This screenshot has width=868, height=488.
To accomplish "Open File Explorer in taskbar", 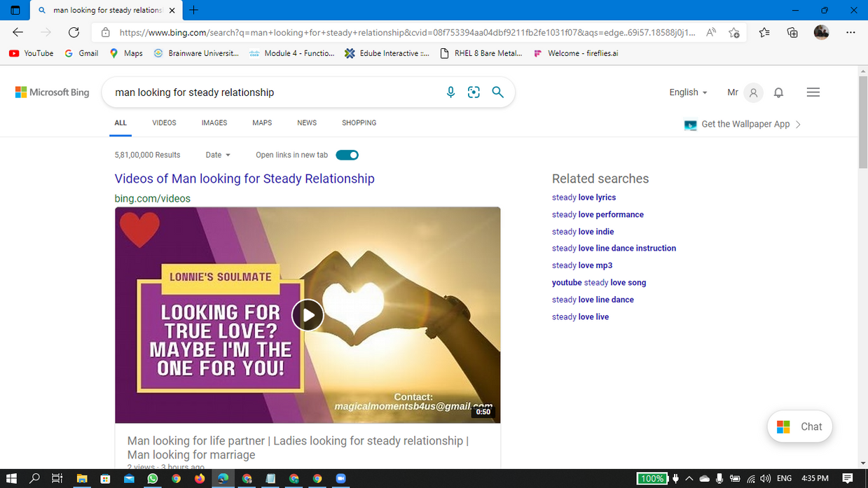I will [x=82, y=479].
